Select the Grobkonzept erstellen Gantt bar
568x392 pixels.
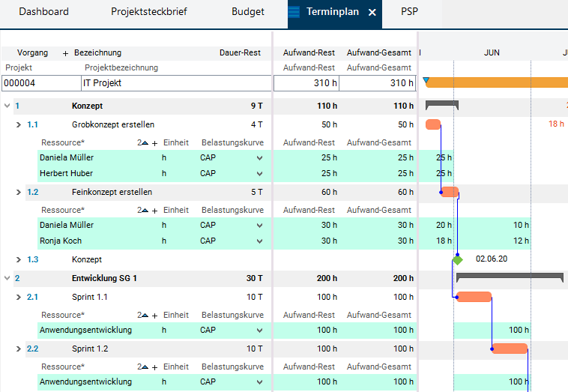[x=433, y=124]
